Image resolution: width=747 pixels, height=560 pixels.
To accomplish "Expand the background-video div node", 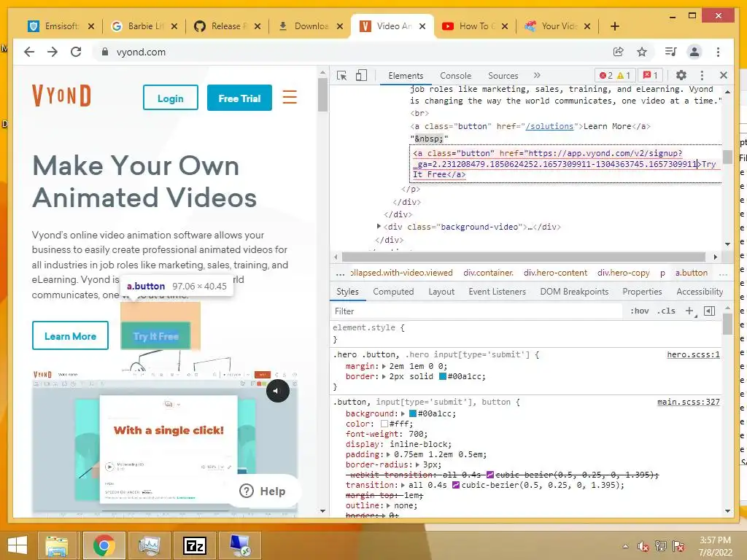I will tap(379, 227).
